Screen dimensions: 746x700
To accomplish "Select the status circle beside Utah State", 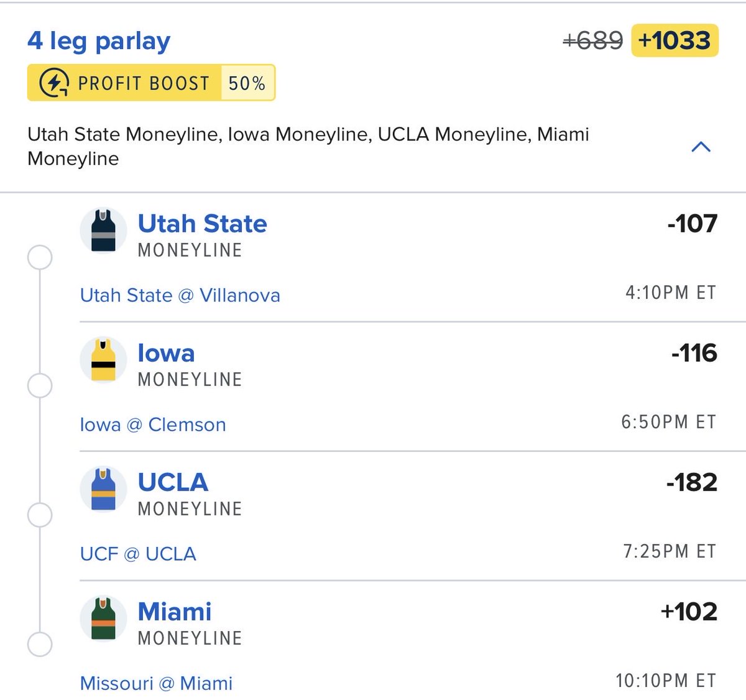I will click(40, 257).
